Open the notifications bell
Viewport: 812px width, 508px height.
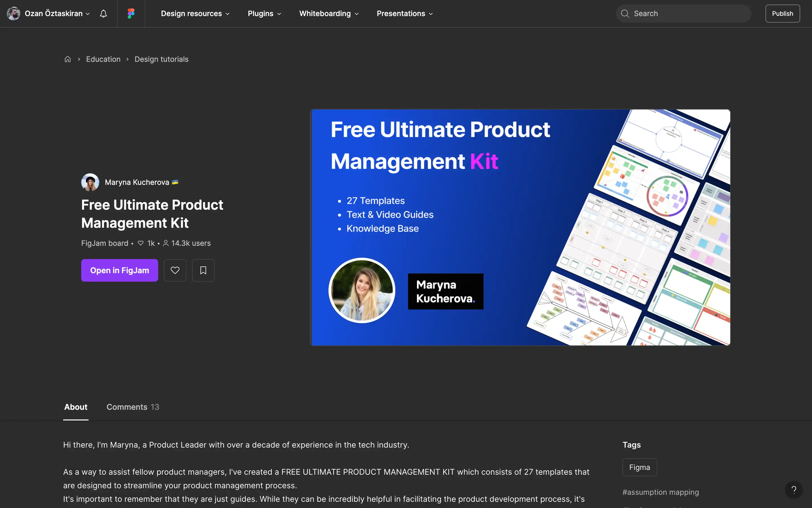coord(103,14)
